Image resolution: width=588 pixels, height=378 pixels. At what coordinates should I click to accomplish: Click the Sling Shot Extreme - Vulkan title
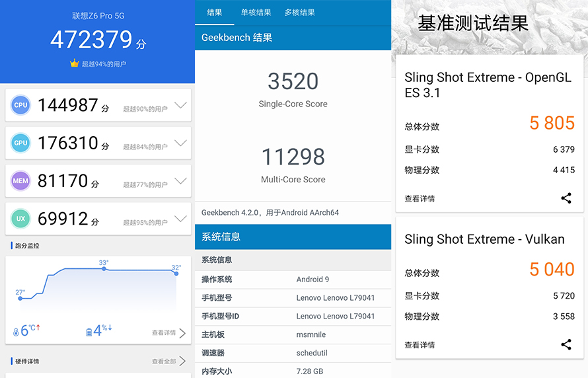(x=484, y=239)
